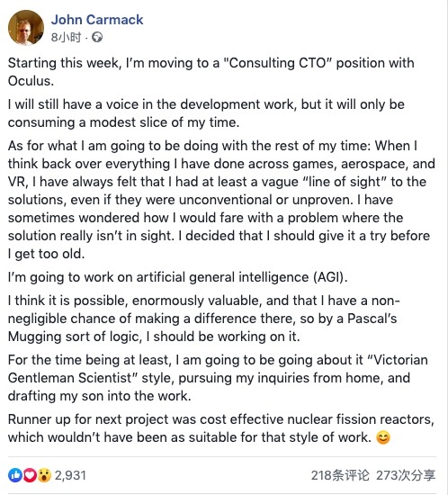Click the globe public audience icon

(x=97, y=37)
